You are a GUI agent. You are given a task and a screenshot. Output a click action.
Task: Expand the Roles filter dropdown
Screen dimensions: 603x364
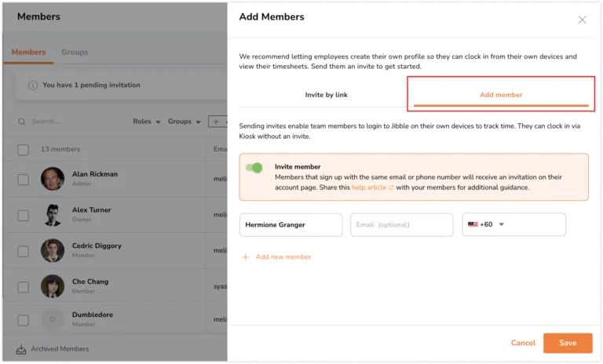click(147, 122)
